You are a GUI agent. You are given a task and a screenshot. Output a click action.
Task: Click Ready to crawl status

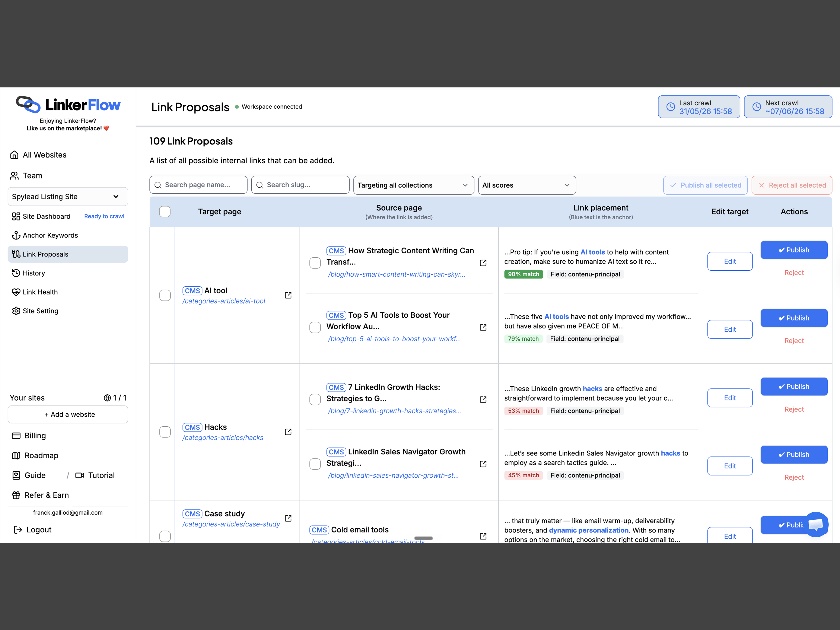click(x=104, y=216)
